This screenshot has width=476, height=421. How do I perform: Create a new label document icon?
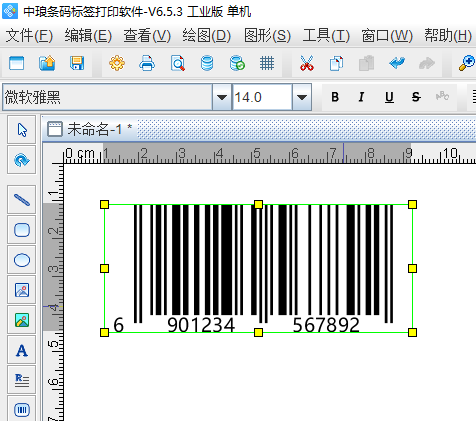coord(16,63)
